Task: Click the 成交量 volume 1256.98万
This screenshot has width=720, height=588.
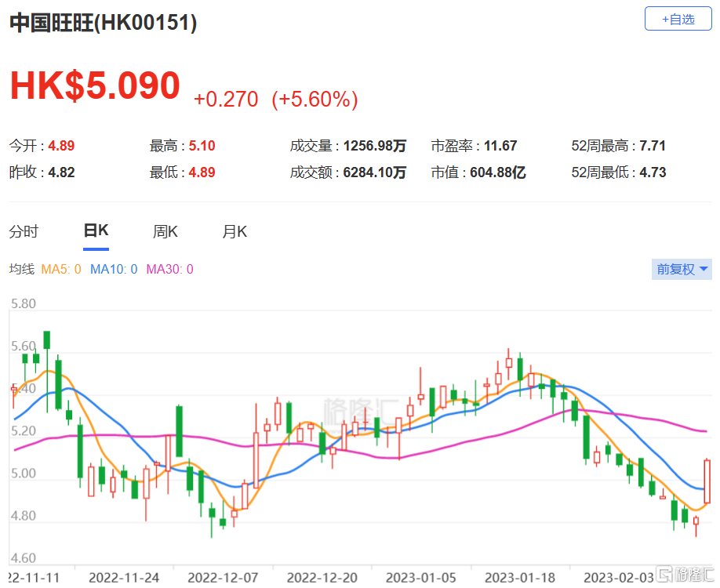Action: pos(375,146)
